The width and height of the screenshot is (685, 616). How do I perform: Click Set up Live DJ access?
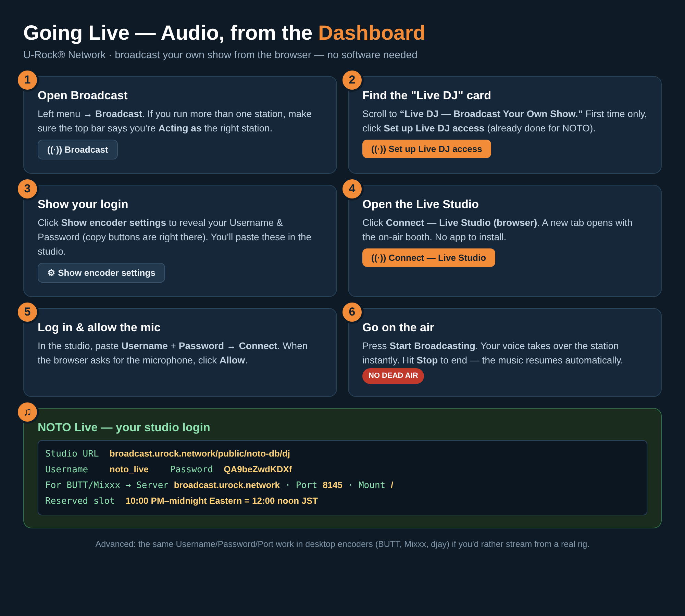[x=427, y=149]
